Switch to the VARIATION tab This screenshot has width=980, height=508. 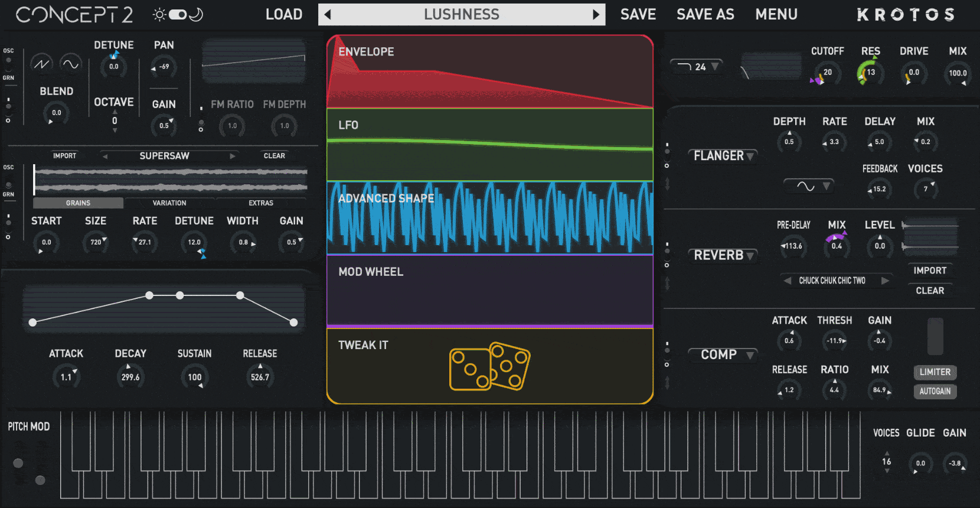click(169, 203)
